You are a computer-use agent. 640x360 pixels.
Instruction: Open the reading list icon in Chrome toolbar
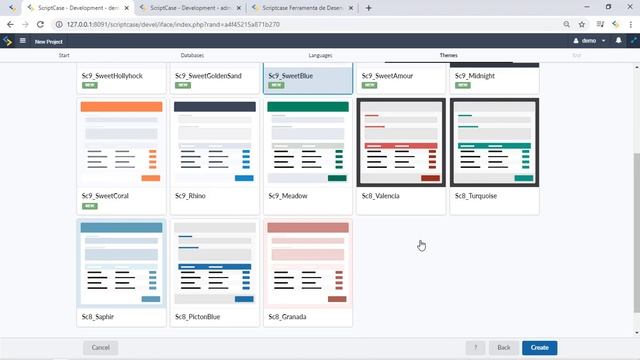point(600,24)
